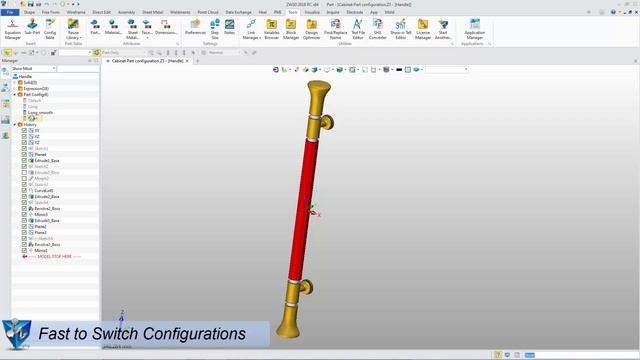Viewport: 640px width, 360px height.
Task: Expand the Expression node in the tree
Action: click(15, 89)
